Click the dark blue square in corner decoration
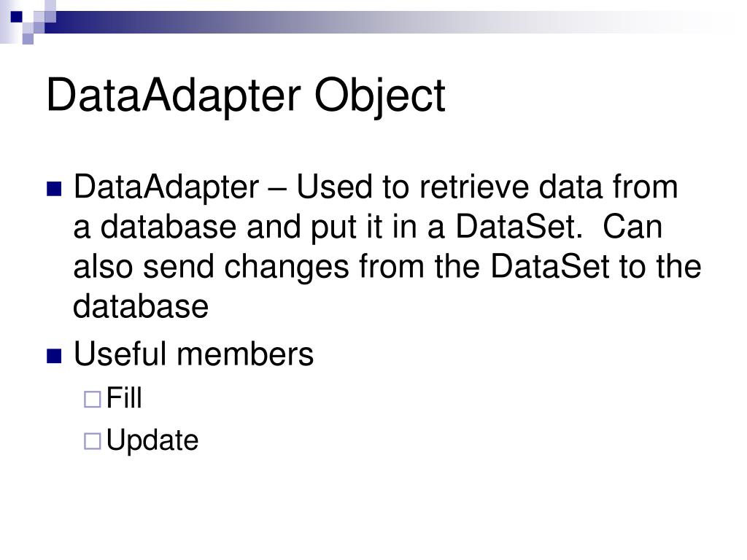This screenshot has height=560, width=747. click(16, 16)
